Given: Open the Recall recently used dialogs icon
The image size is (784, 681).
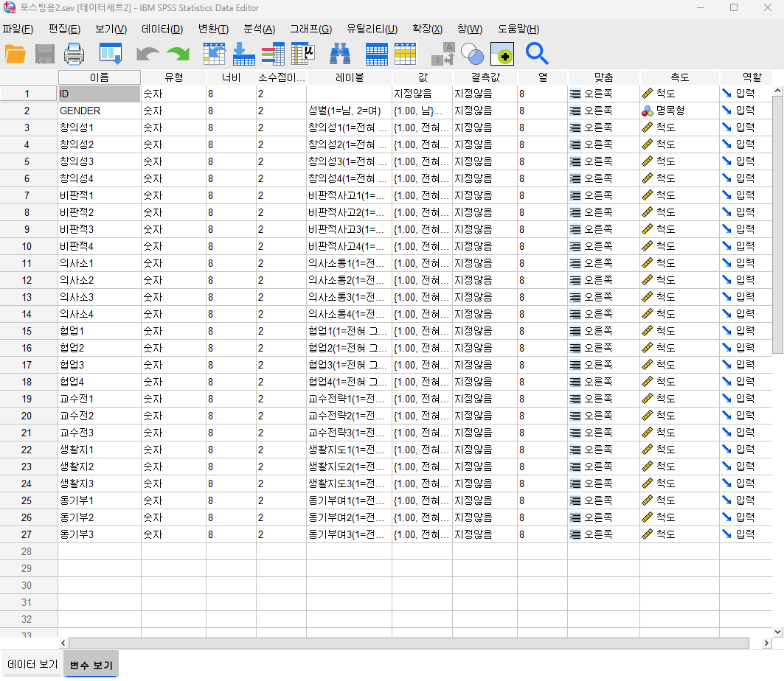Looking at the screenshot, I should tap(111, 54).
